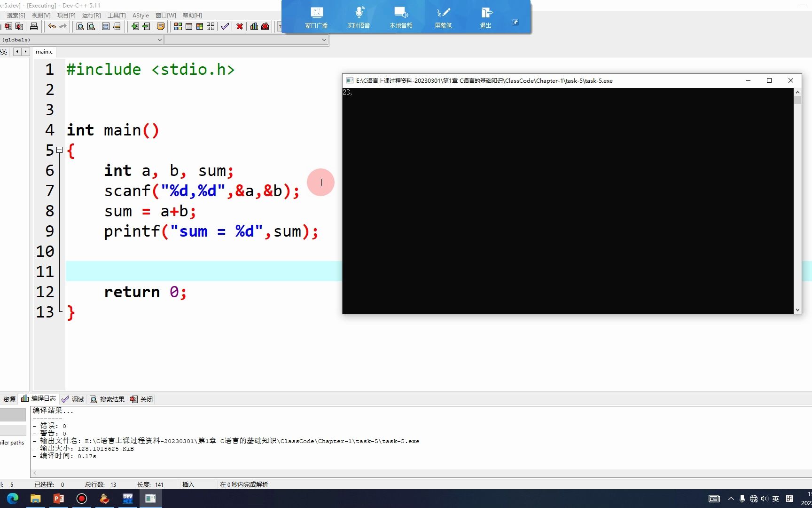
Task: Click the left tab scroll arrow
Action: tap(17, 52)
